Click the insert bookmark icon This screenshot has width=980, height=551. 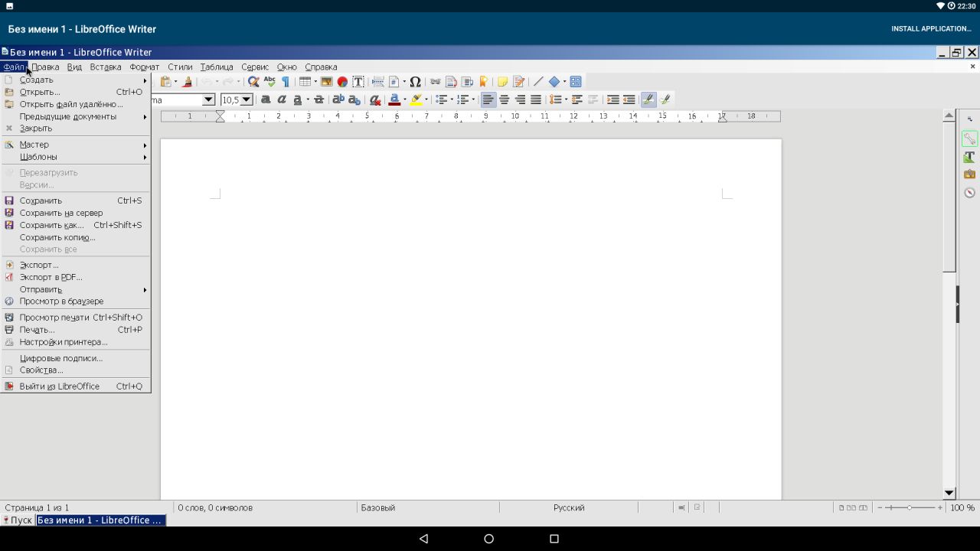(483, 82)
